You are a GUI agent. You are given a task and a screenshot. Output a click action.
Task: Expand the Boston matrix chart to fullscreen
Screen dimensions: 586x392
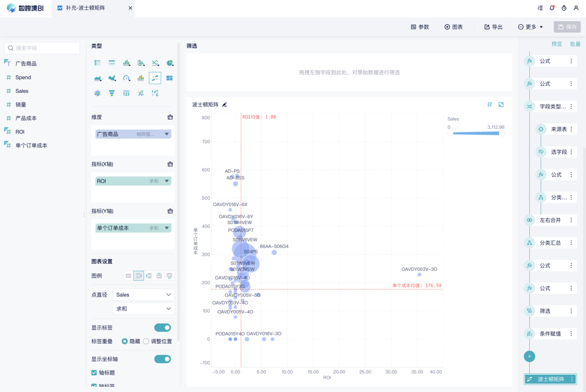click(501, 104)
